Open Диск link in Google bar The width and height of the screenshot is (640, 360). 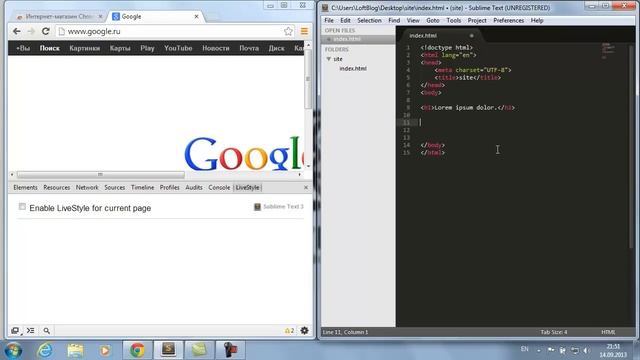pyautogui.click(x=276, y=48)
